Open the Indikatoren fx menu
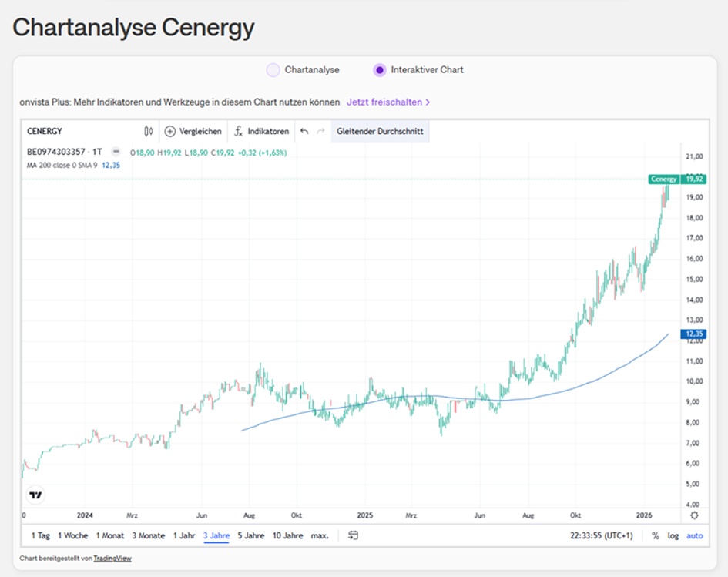 (x=239, y=132)
